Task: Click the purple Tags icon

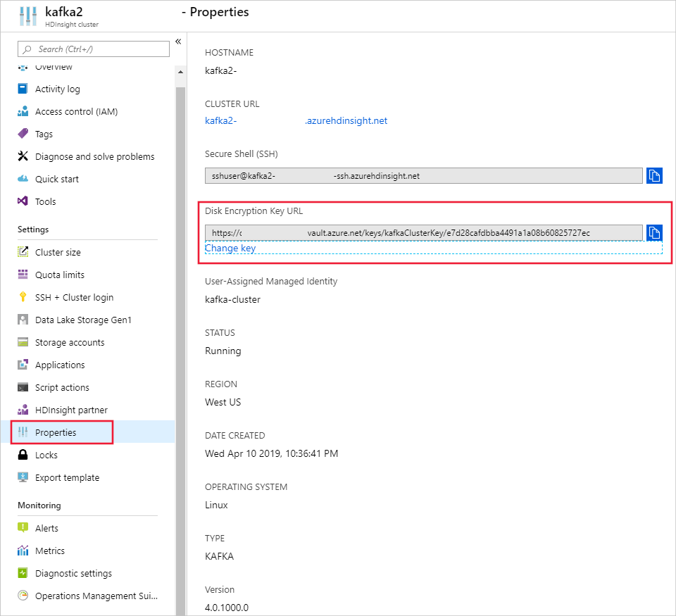Action: click(23, 134)
